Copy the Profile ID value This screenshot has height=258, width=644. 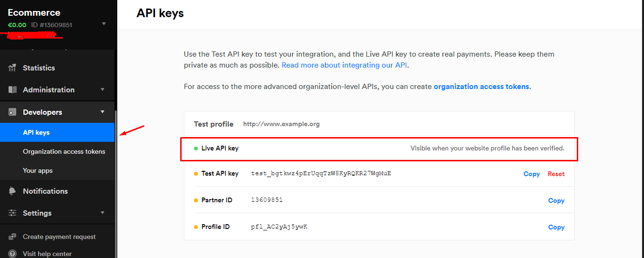(x=556, y=227)
